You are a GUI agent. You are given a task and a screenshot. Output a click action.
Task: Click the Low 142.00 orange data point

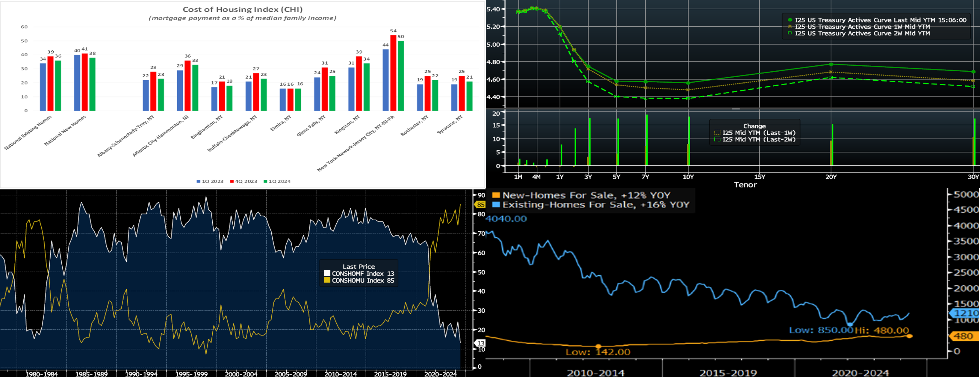pos(598,346)
